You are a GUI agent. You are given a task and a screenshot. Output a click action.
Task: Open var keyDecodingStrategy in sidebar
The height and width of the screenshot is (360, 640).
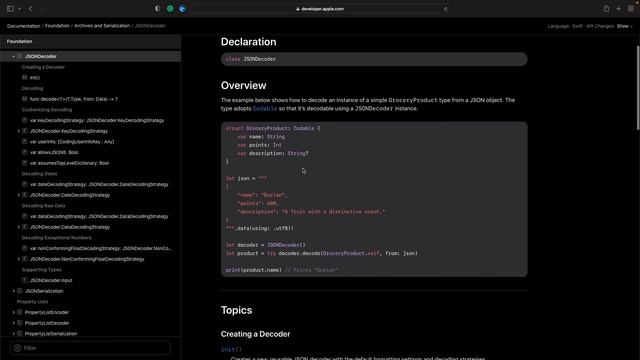click(x=97, y=120)
